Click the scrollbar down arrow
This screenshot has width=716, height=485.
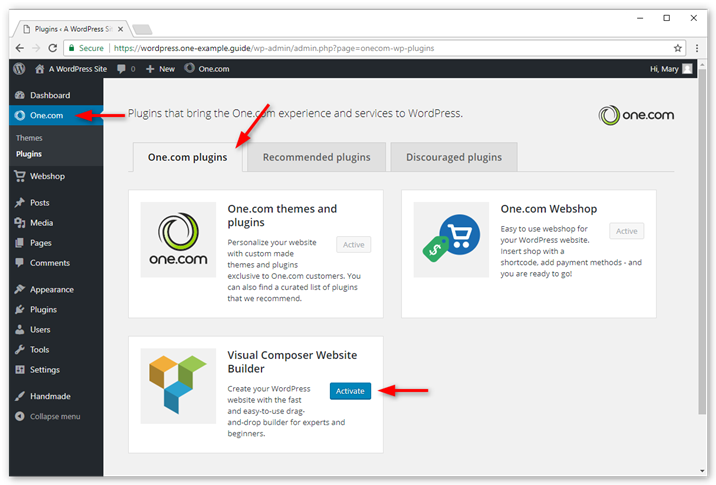pyautogui.click(x=702, y=471)
